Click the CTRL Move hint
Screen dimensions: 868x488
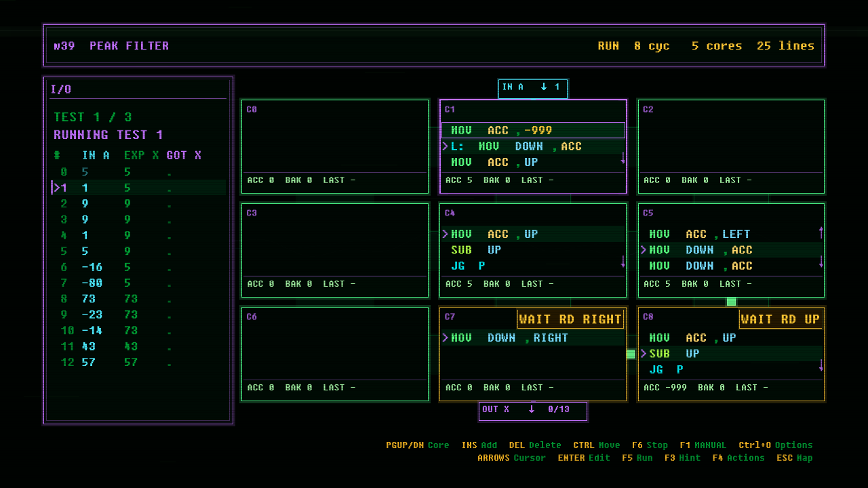click(x=597, y=445)
